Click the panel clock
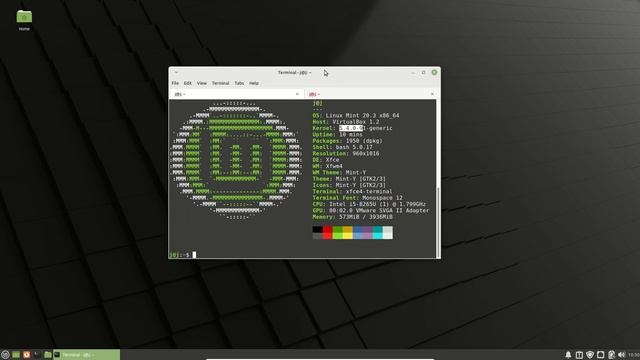This screenshot has width=640, height=360. (x=634, y=355)
